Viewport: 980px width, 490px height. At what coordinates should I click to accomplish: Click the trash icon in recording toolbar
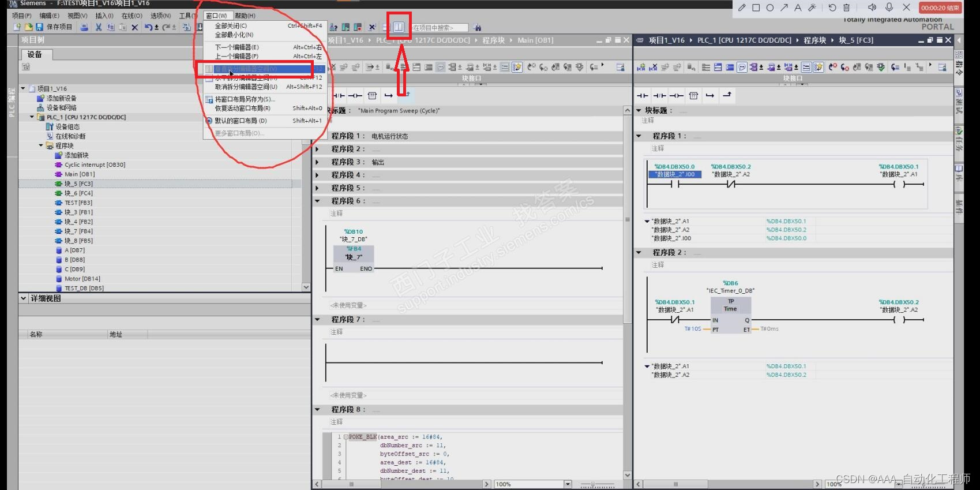[846, 8]
